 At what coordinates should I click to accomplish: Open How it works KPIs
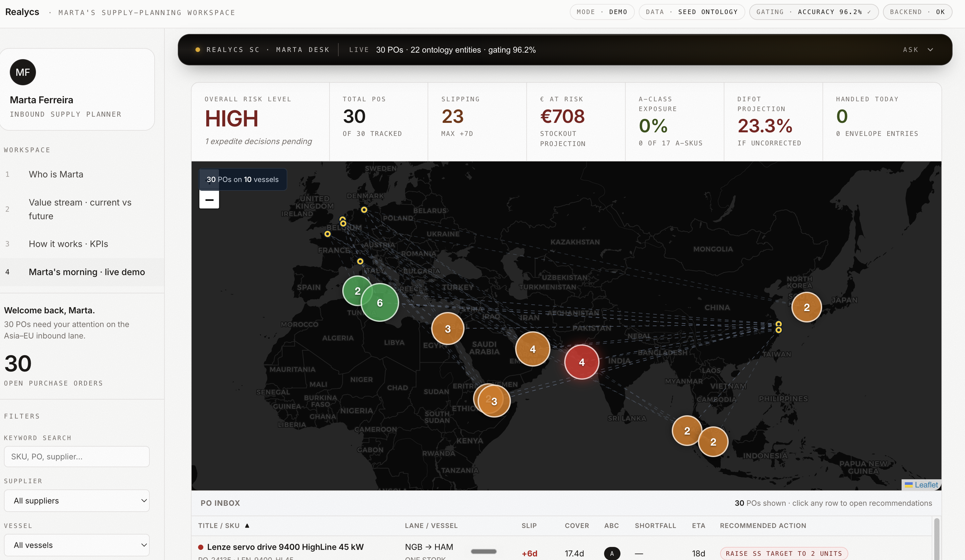click(x=82, y=244)
